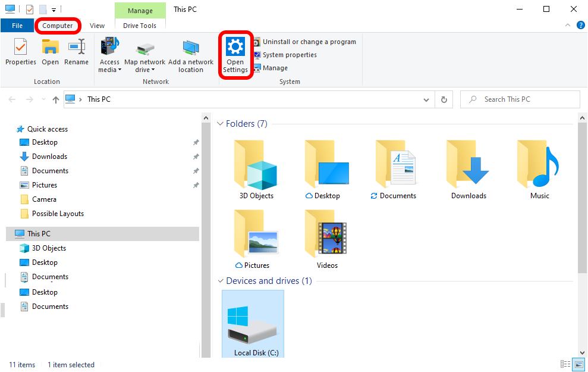The width and height of the screenshot is (588, 372).
Task: Expand the Map network drive dropdown
Action: click(154, 70)
